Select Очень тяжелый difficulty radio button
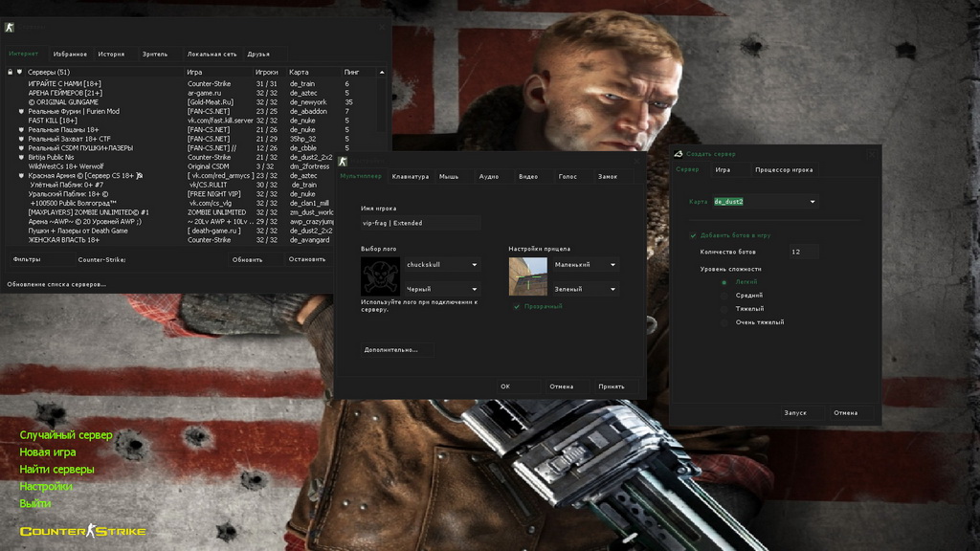This screenshot has width=980, height=551. pos(724,322)
